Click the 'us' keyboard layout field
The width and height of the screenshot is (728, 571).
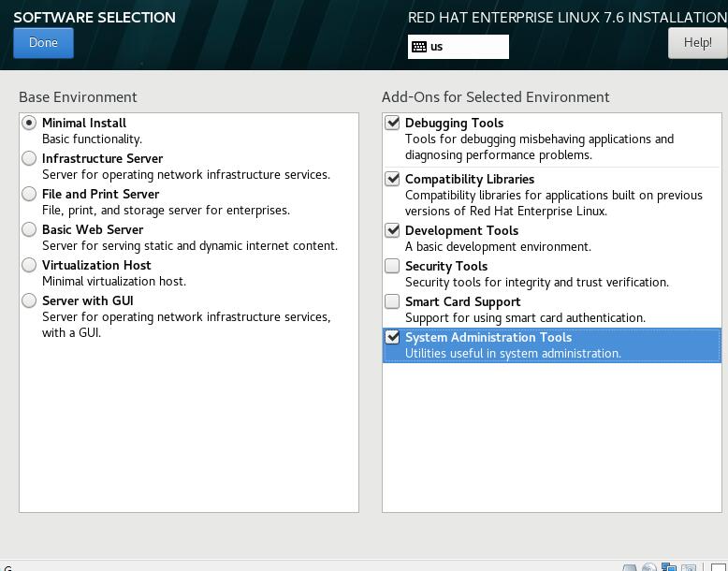click(x=459, y=47)
